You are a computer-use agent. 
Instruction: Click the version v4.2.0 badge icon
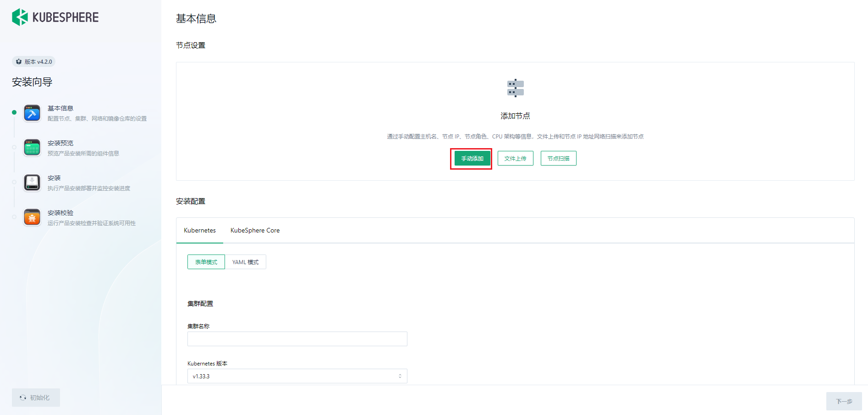[x=19, y=61]
